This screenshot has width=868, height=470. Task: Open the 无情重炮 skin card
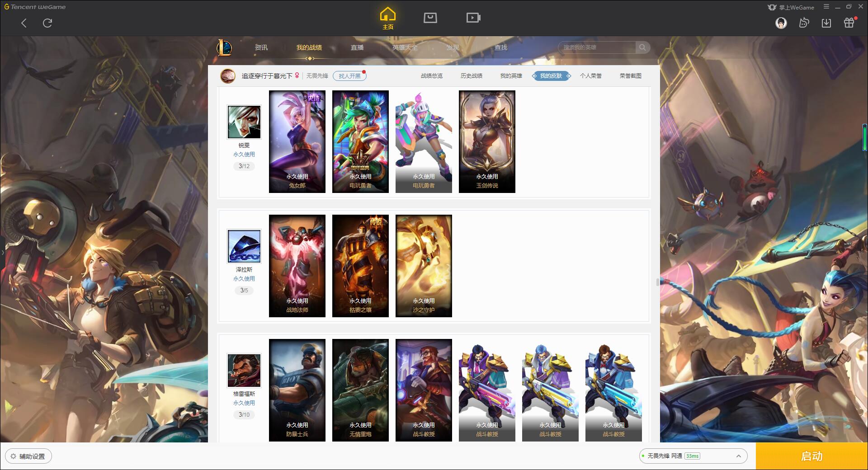[x=360, y=390]
